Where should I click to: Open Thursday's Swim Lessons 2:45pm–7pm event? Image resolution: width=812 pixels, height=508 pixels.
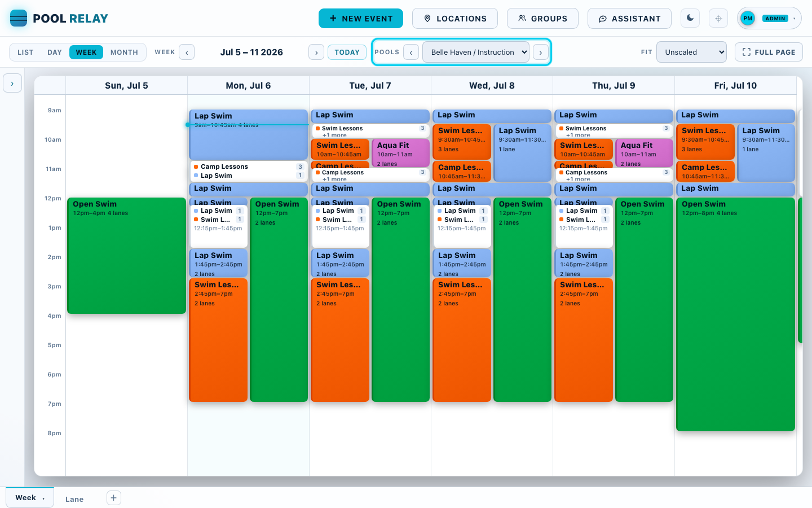click(x=584, y=340)
